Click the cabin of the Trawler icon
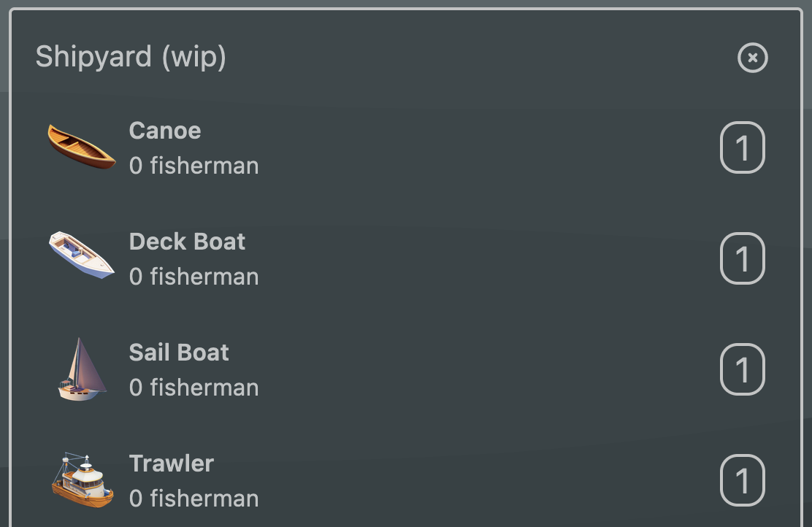The image size is (812, 527). click(x=88, y=475)
